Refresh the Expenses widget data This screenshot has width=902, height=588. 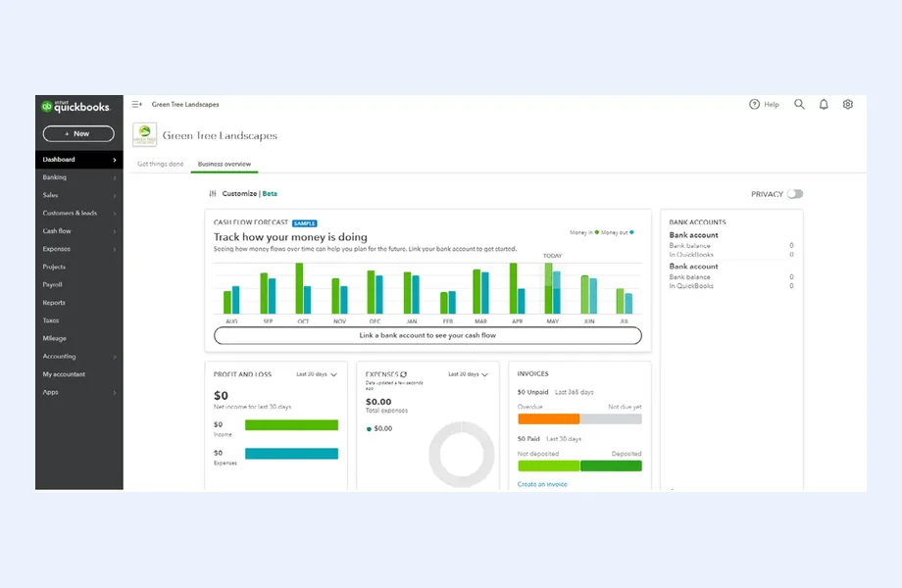(403, 374)
